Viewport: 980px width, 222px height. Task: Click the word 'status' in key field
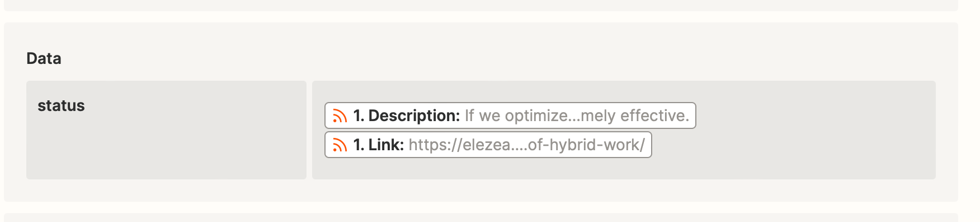pos(61,105)
